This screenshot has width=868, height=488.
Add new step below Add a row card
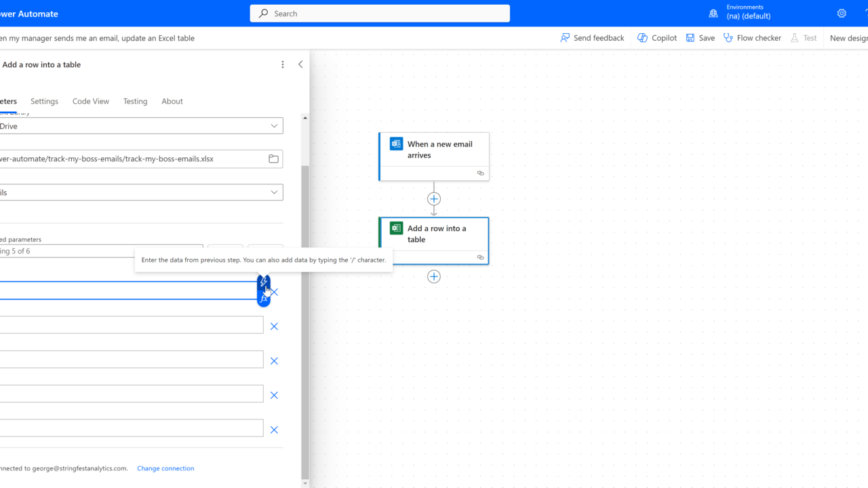[x=434, y=277]
